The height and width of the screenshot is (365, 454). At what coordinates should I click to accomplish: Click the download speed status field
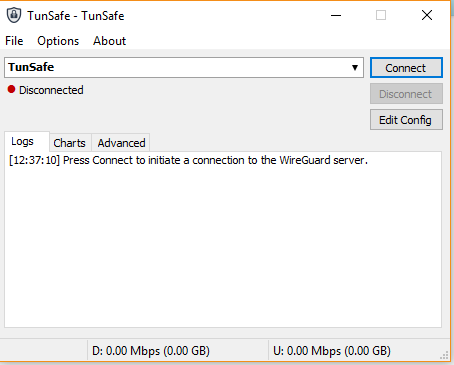coord(178,351)
